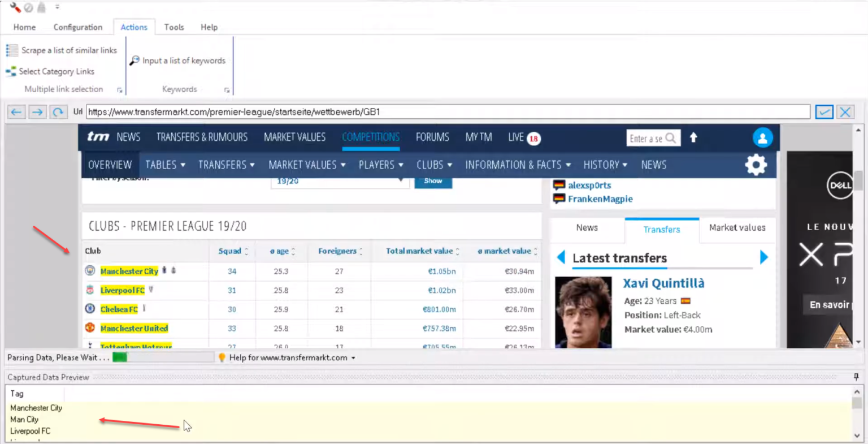Reload the page with the refresh icon
The height and width of the screenshot is (444, 868).
pos(58,111)
